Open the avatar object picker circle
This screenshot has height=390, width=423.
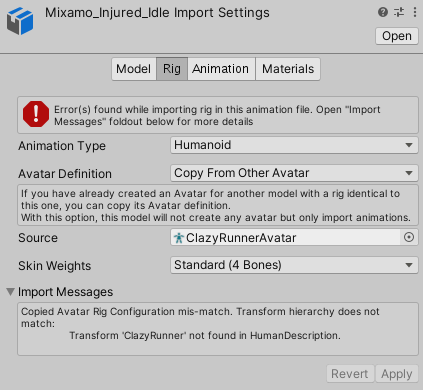click(409, 237)
